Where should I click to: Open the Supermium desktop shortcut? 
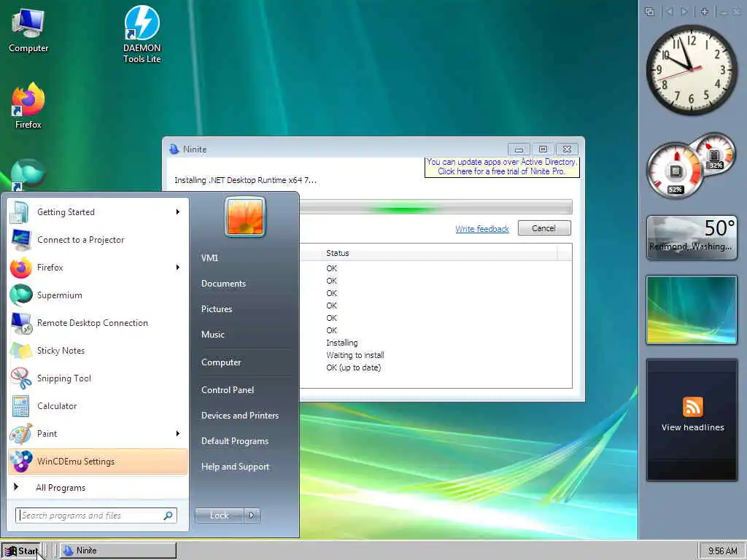coord(28,174)
